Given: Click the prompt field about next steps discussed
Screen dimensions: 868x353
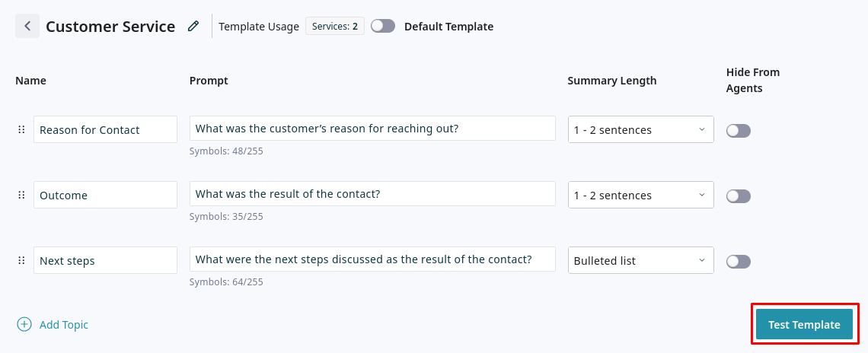Looking at the screenshot, I should (x=372, y=259).
